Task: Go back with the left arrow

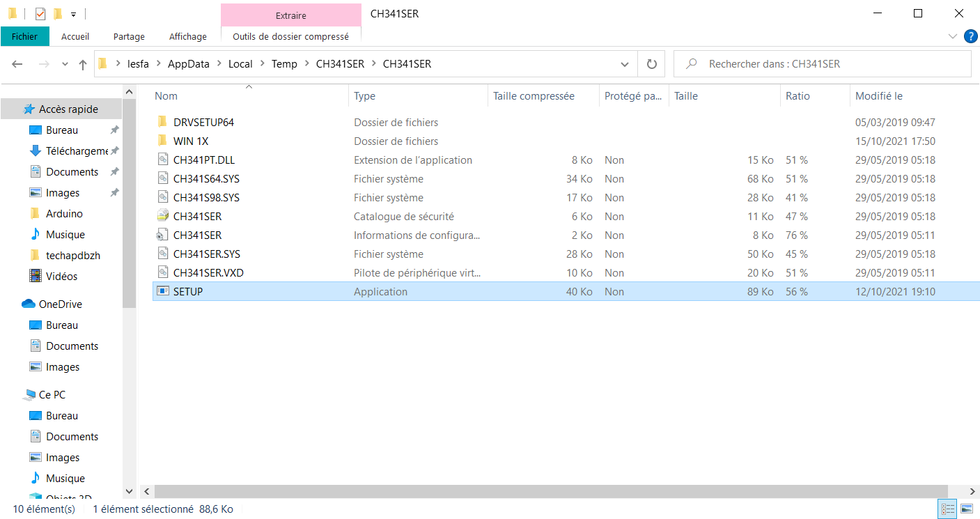Action: pos(17,64)
